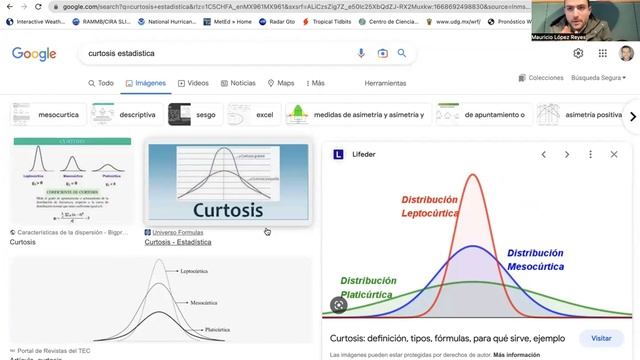The image size is (640, 360).
Task: Open Centro de Ciencia bookmark
Action: click(x=389, y=22)
